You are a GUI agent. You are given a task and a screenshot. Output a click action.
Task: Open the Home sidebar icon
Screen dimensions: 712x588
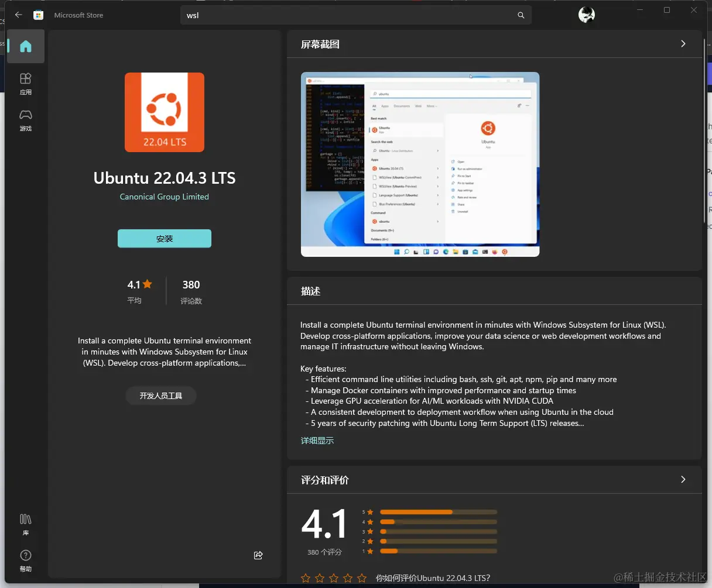point(26,46)
